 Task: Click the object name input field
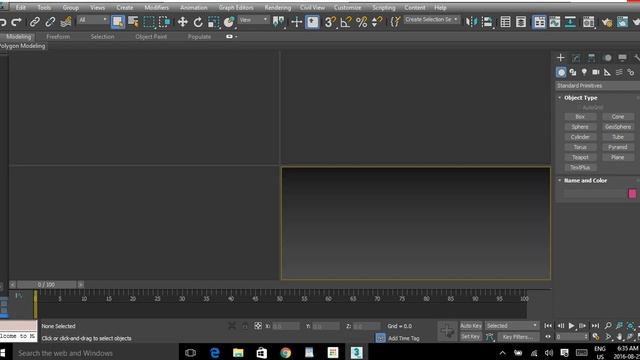tap(594, 193)
